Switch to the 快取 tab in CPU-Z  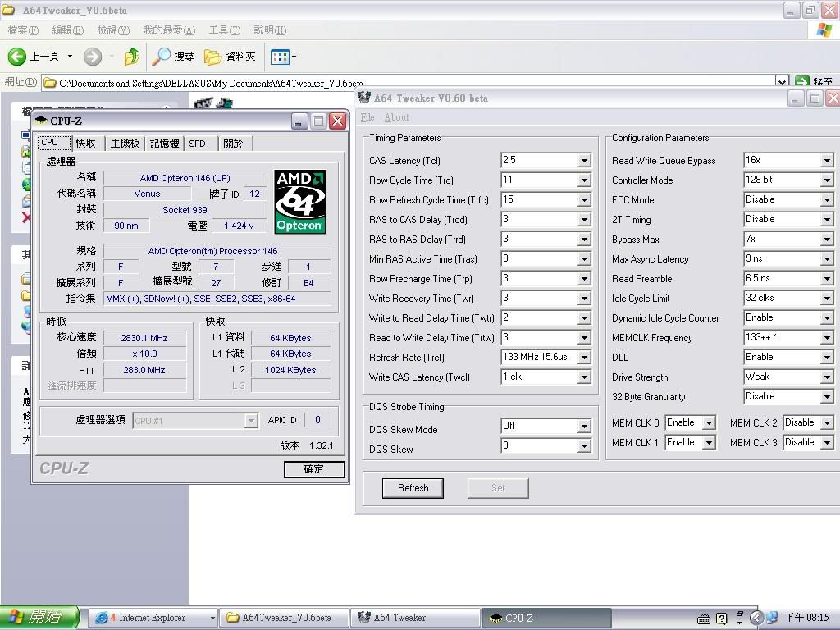point(85,143)
